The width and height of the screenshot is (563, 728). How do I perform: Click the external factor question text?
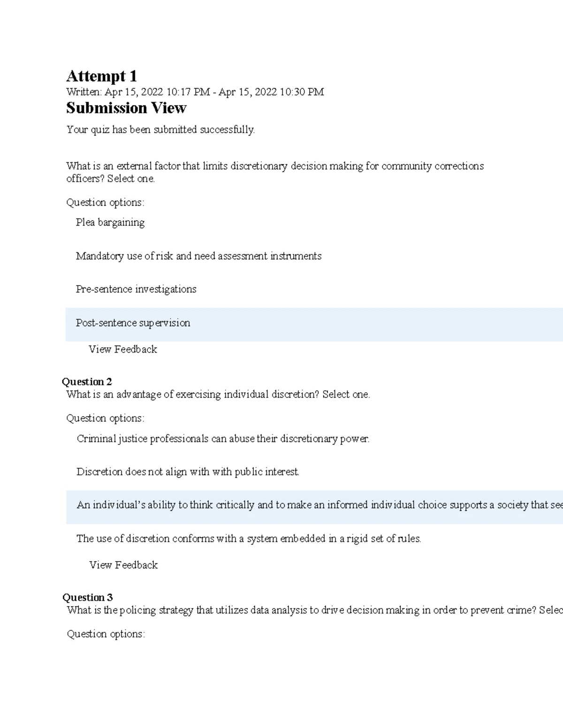(x=275, y=172)
